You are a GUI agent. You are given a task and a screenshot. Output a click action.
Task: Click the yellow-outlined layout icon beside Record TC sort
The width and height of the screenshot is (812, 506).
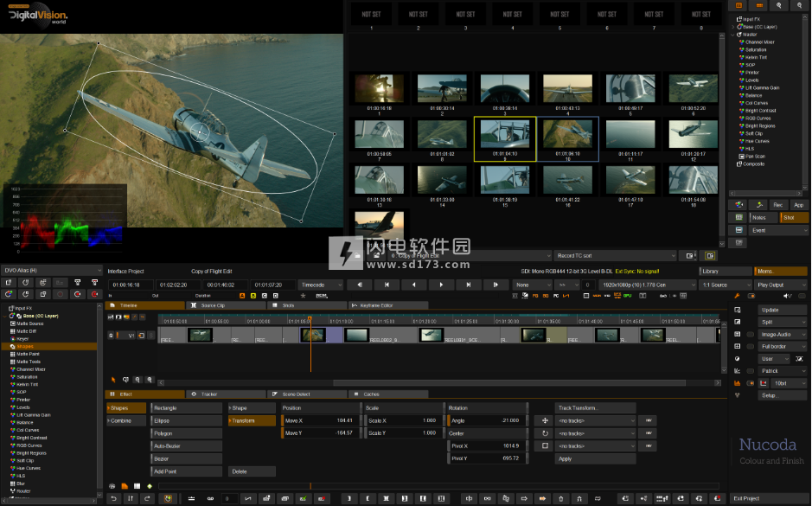[709, 256]
